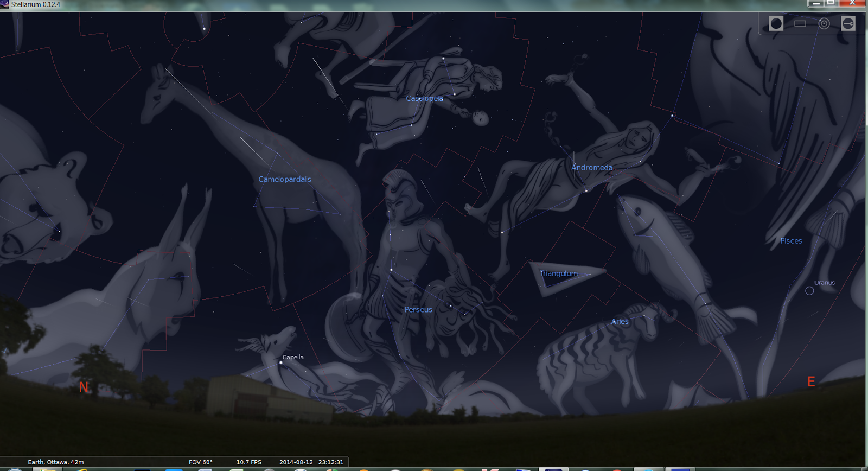Click the 10.7 FPS status entry
The width and height of the screenshot is (868, 471).
coord(248,462)
